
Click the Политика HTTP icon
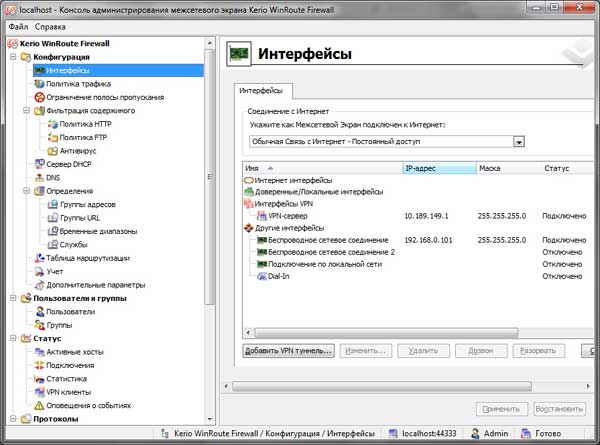pos(53,124)
